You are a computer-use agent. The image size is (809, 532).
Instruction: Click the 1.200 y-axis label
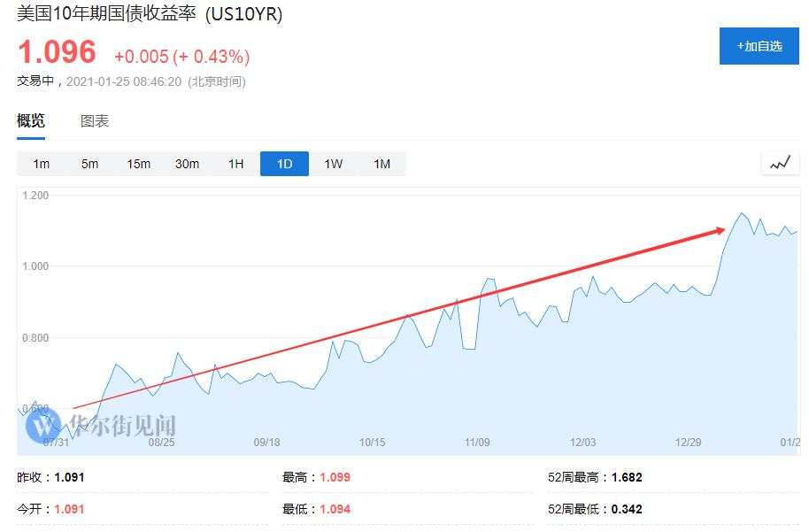pyautogui.click(x=35, y=196)
